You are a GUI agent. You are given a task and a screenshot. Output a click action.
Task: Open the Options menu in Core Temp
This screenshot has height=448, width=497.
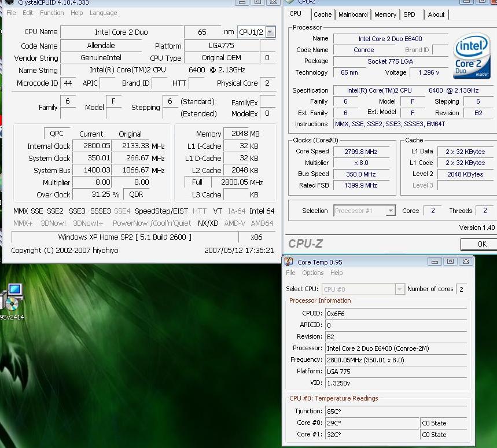[312, 273]
